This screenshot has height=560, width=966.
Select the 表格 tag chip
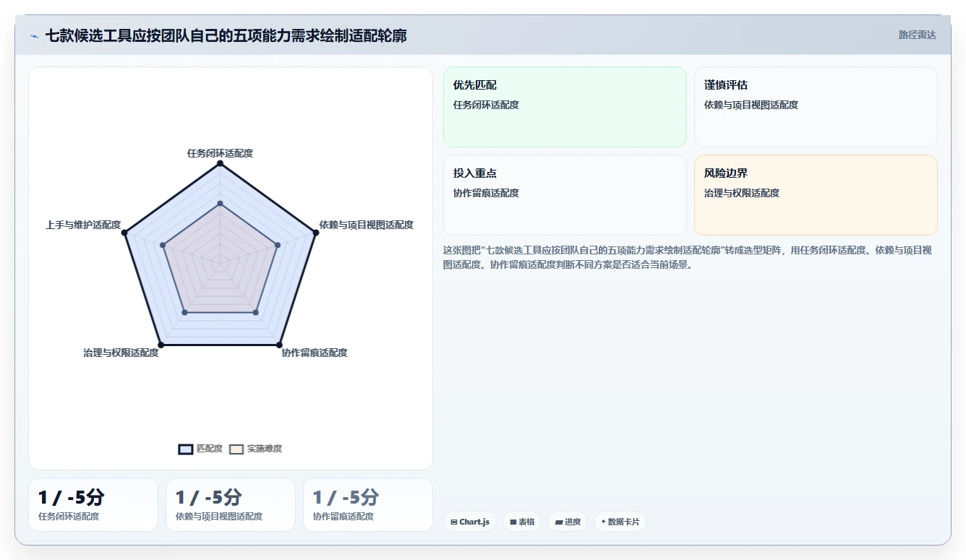click(x=522, y=522)
